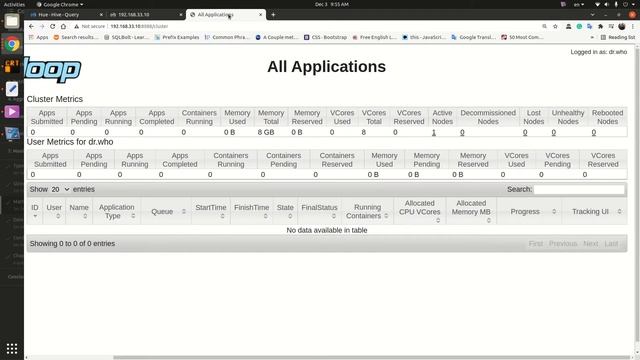The width and height of the screenshot is (640, 360).
Task: Click the Next pagination button
Action: 591,244
